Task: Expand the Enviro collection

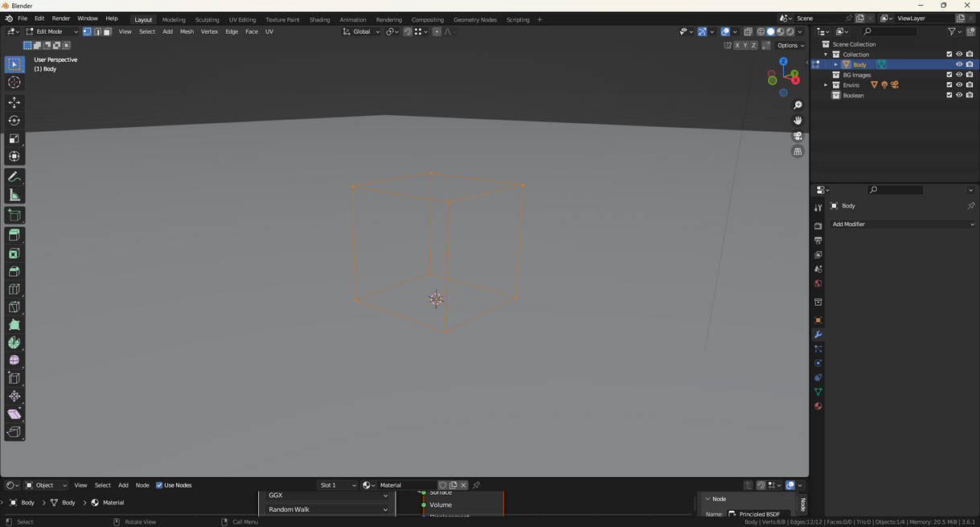Action: [826, 85]
